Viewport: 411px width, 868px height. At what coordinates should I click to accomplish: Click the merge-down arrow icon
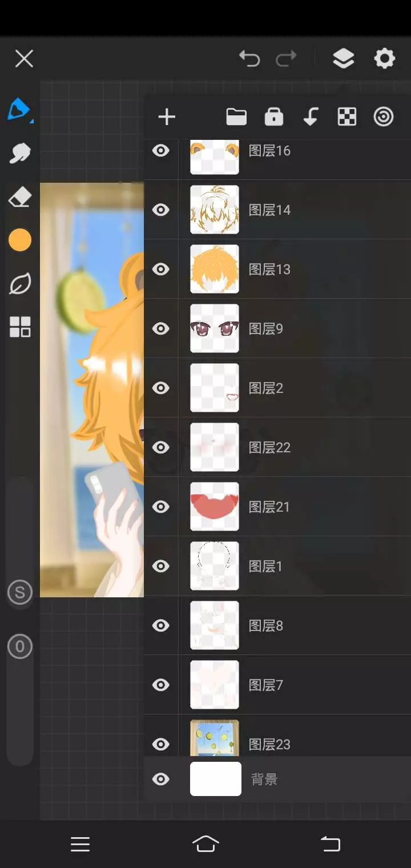tap(310, 117)
